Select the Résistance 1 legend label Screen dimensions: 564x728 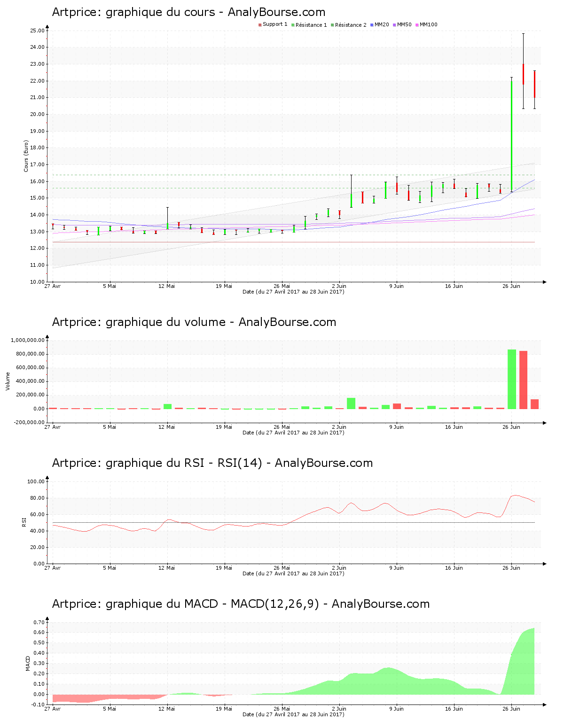tap(311, 25)
